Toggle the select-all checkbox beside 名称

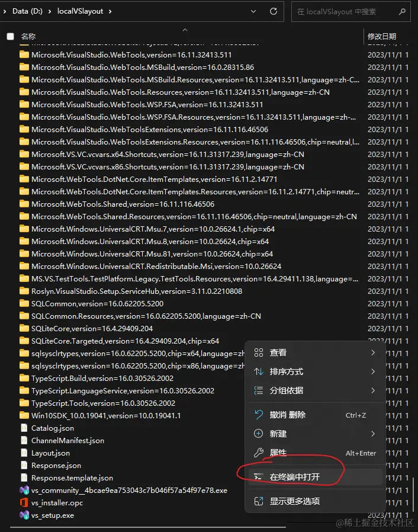click(x=11, y=36)
